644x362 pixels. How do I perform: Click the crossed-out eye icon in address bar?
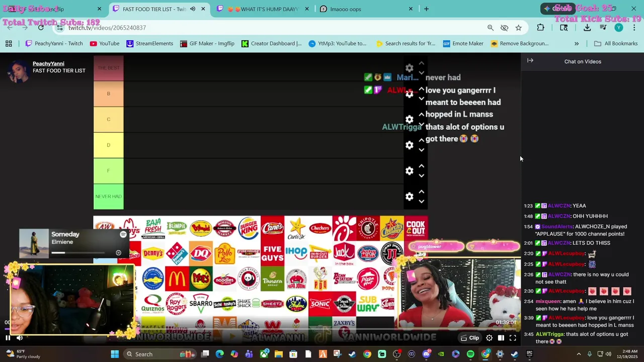504,28
